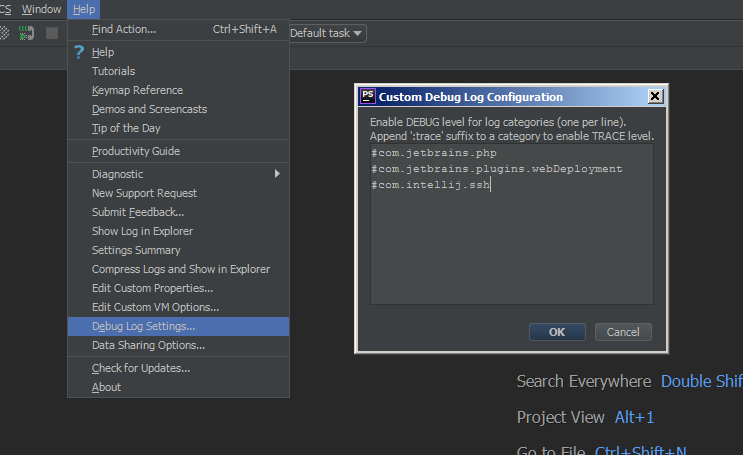The image size is (743, 455).
Task: Open Keymap Reference
Action: pos(178,90)
